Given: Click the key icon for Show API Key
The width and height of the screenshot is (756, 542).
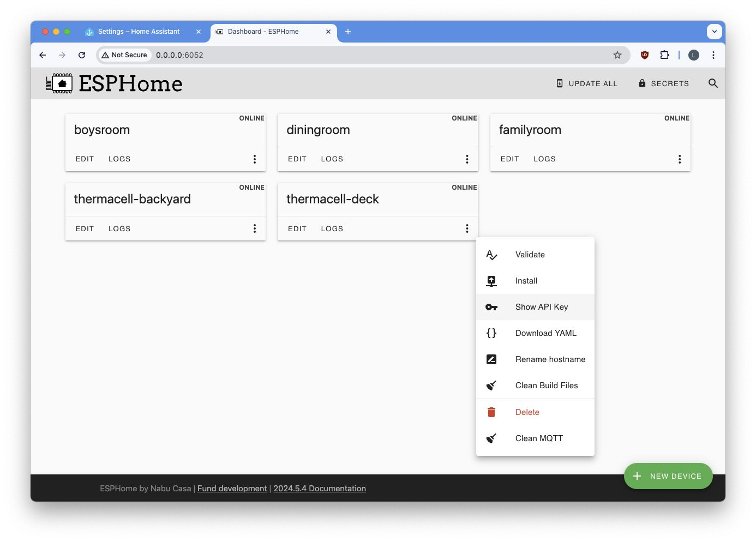Looking at the screenshot, I should click(x=491, y=307).
